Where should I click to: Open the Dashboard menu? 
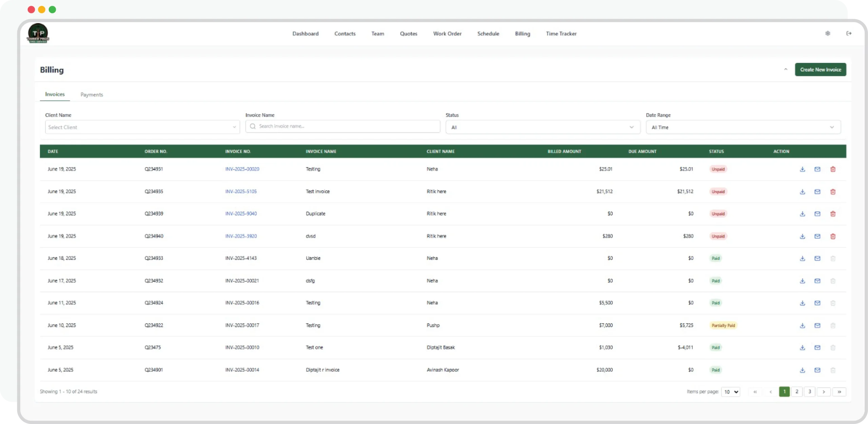pos(305,34)
